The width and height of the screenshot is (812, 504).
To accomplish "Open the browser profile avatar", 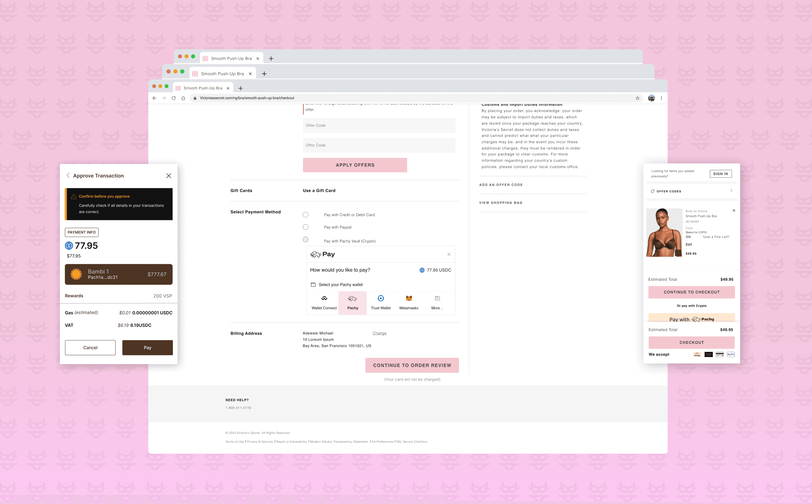I will 651,98.
